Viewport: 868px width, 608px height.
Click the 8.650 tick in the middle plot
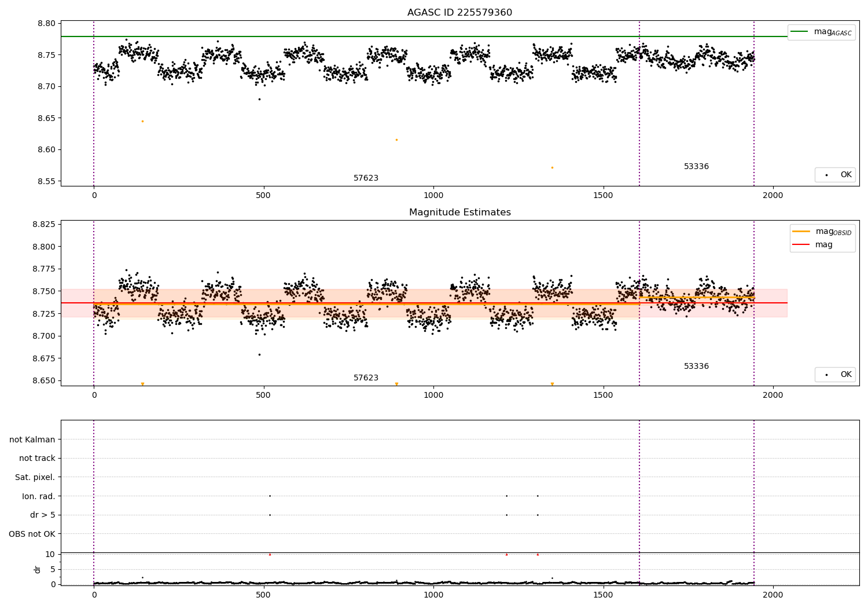tap(44, 381)
